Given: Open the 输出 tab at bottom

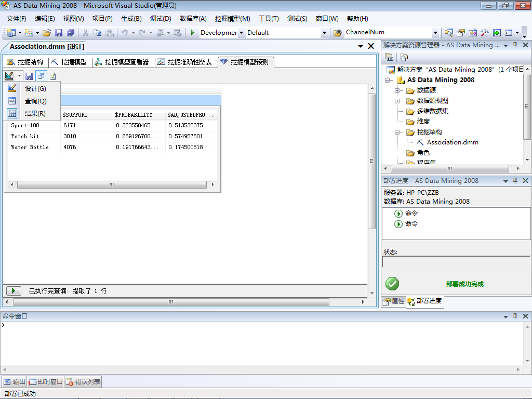Looking at the screenshot, I should [15, 382].
